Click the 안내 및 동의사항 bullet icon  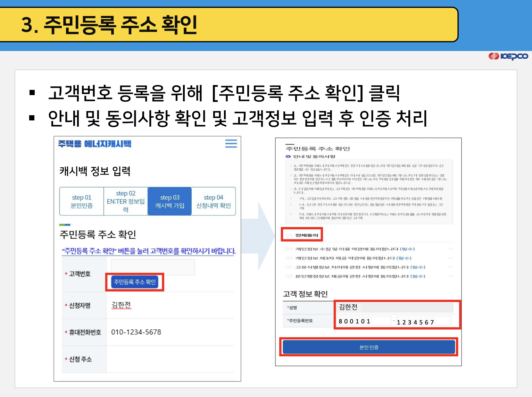(288, 157)
